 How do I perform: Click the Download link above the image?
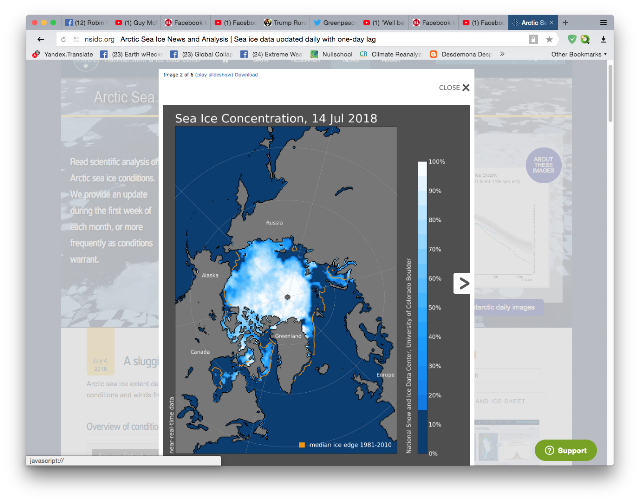(246, 75)
